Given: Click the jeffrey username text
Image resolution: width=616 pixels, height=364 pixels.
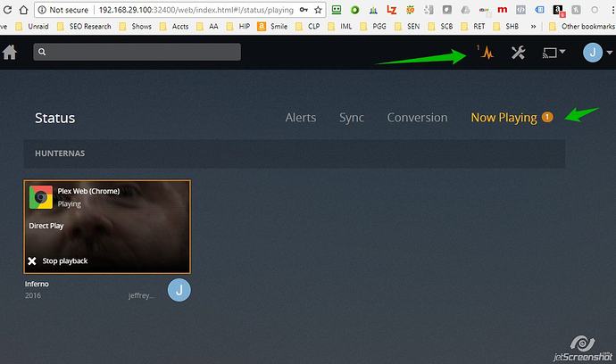Looking at the screenshot, I should [141, 295].
